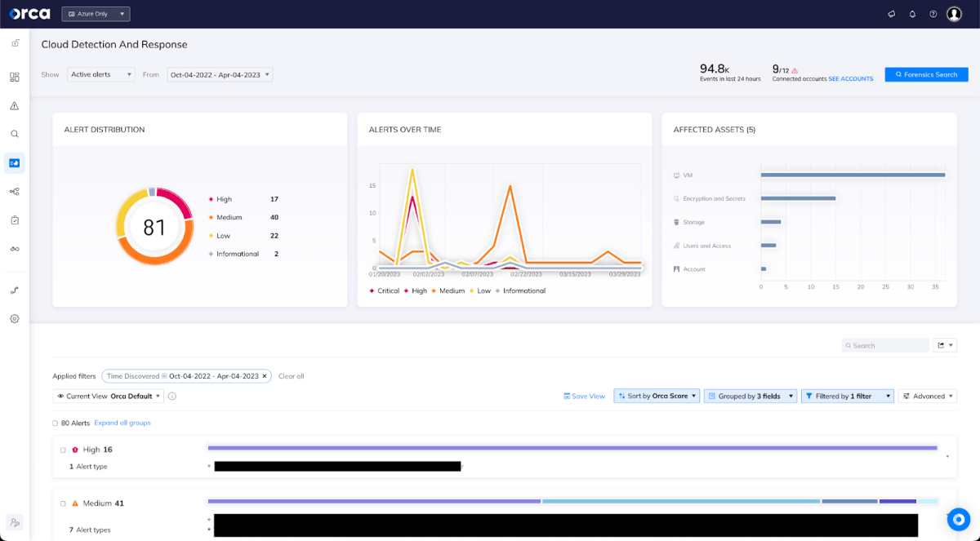The image size is (980, 541).
Task: Click the announcements megaphone icon
Action: [891, 14]
